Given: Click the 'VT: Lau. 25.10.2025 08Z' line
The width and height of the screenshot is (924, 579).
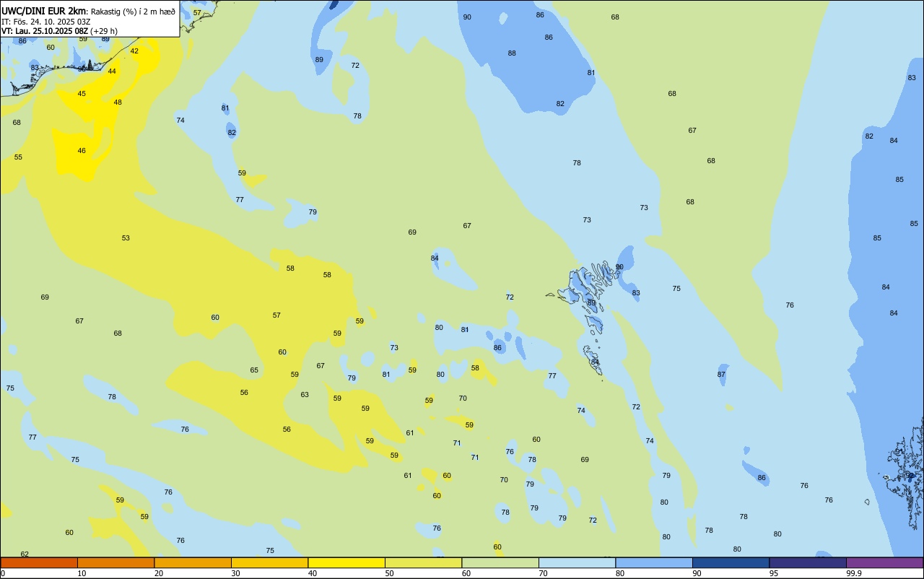Looking at the screenshot, I should 45,31.
